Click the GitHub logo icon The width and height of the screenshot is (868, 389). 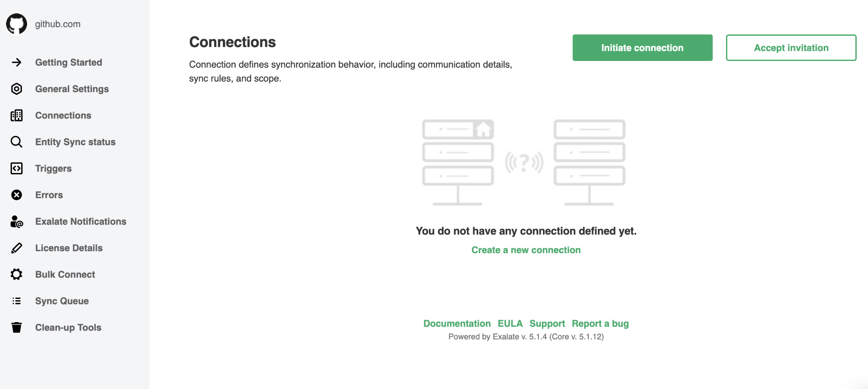pyautogui.click(x=17, y=24)
